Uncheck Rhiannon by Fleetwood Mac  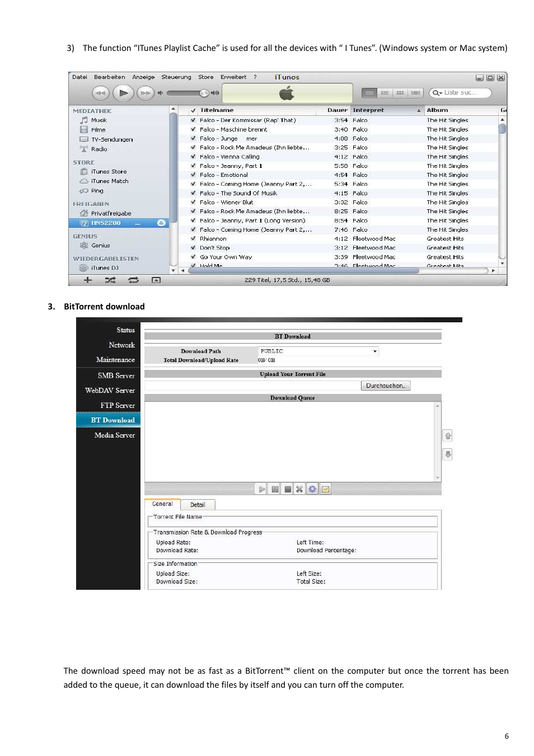point(193,238)
